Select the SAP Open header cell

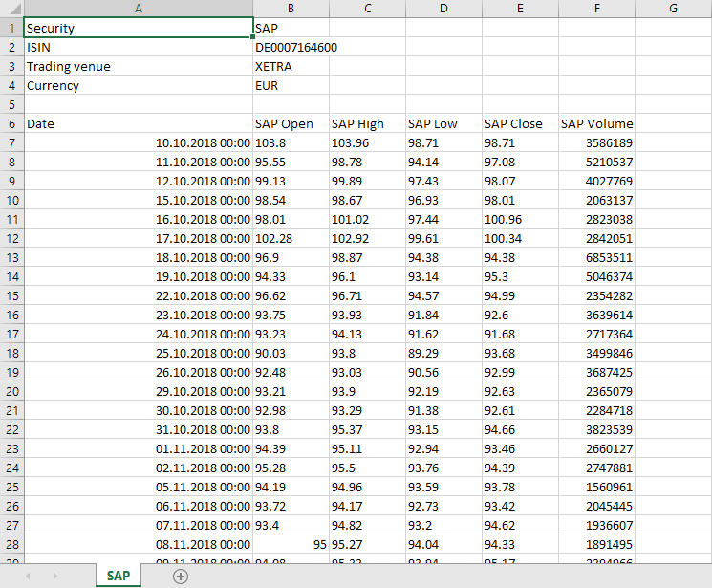click(x=291, y=123)
